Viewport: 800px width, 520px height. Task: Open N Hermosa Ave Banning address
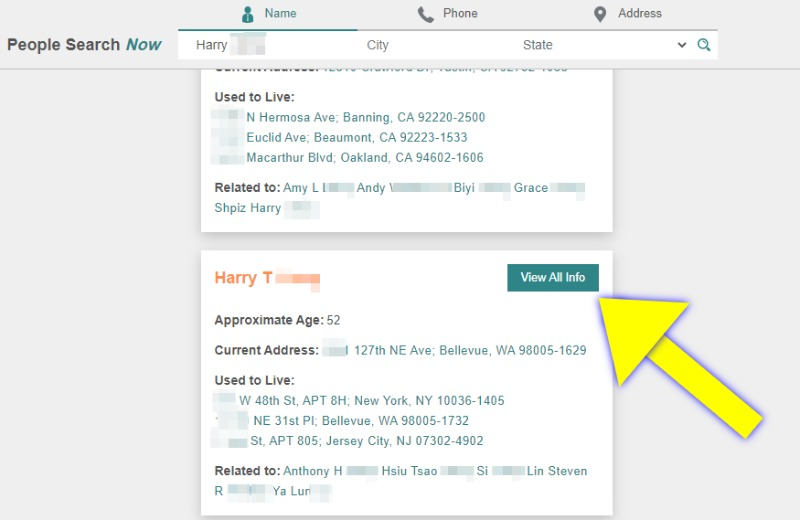[349, 117]
